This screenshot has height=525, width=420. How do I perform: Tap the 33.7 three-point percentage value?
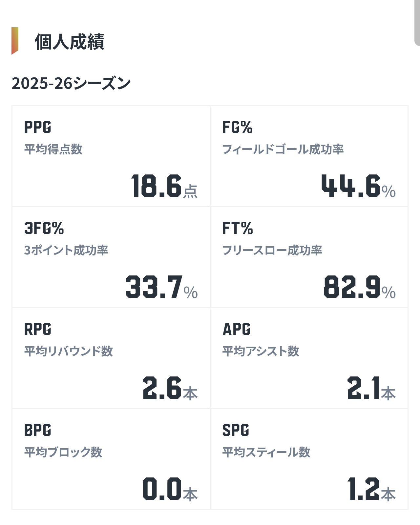[x=154, y=287]
